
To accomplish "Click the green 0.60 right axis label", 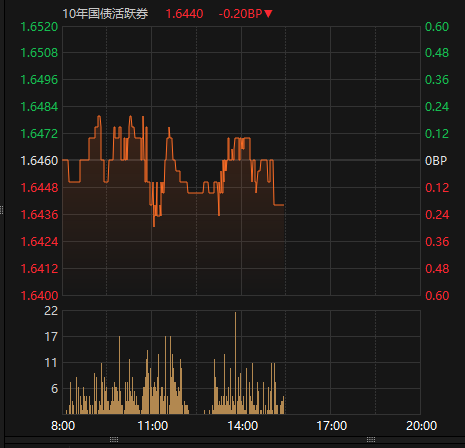I will coord(437,27).
